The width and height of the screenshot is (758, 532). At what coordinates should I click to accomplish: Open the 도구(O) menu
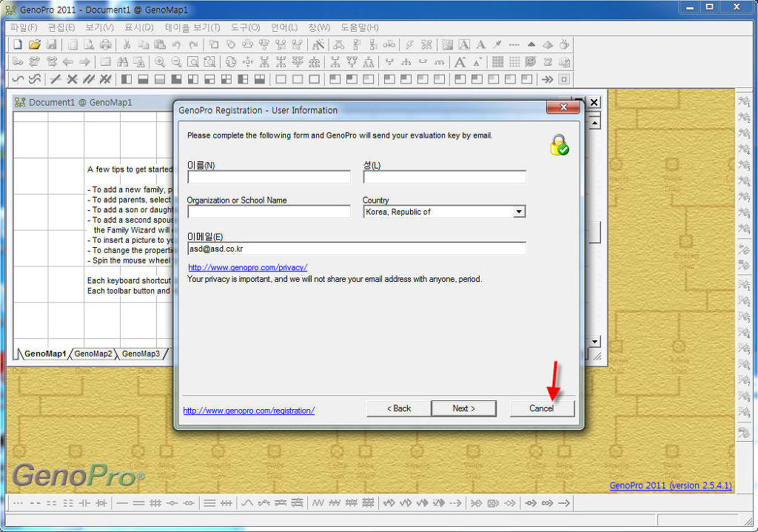[x=246, y=27]
